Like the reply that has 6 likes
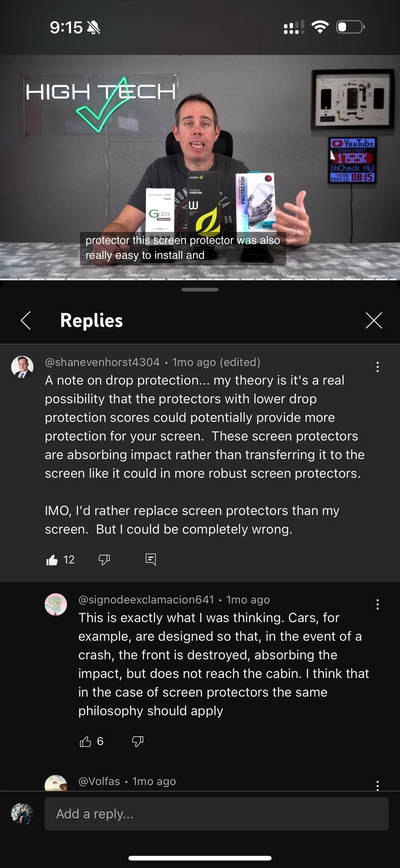Image resolution: width=400 pixels, height=868 pixels. [85, 741]
